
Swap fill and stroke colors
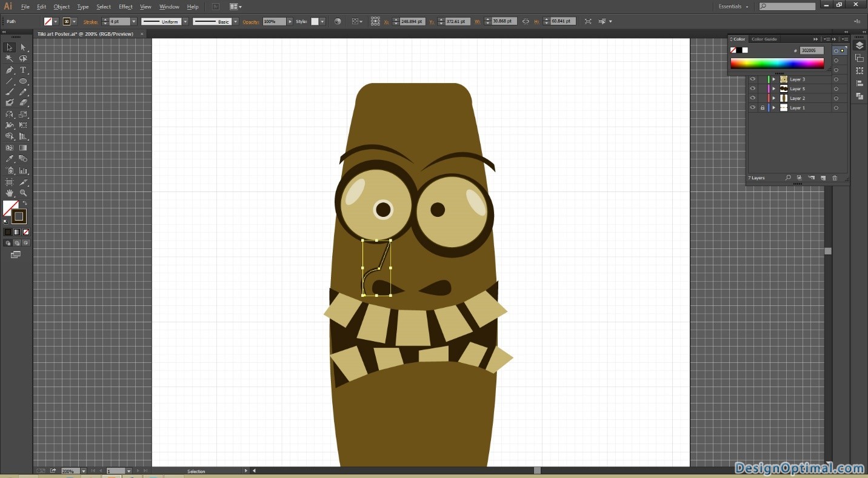tap(25, 204)
